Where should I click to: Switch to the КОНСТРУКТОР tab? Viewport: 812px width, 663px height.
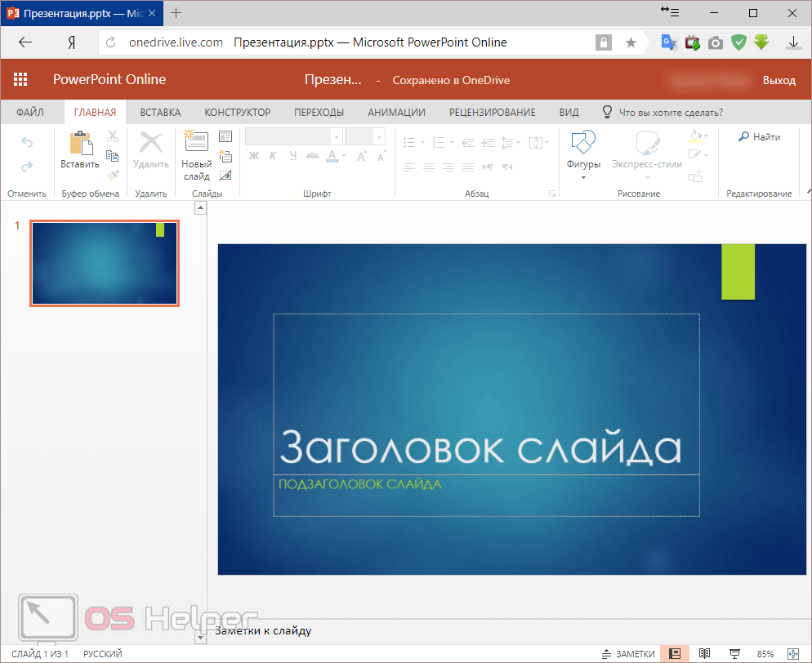click(x=237, y=113)
